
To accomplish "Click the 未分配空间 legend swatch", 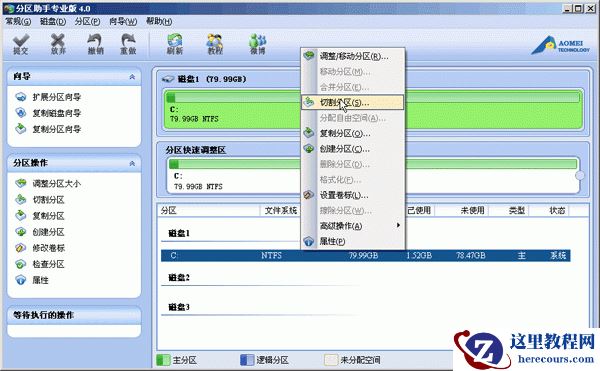I will 331,360.
